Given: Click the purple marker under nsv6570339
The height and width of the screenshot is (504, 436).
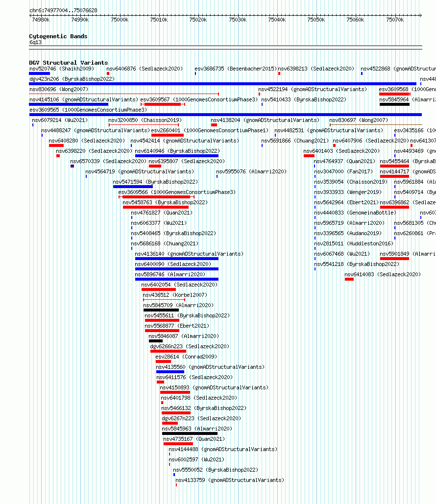Looking at the screenshot, I should (73, 166).
